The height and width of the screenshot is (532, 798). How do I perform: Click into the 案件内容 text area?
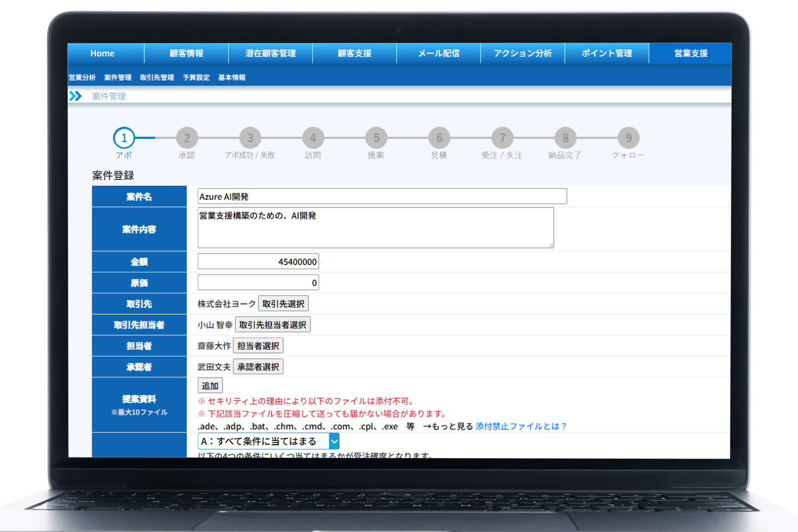click(x=376, y=228)
